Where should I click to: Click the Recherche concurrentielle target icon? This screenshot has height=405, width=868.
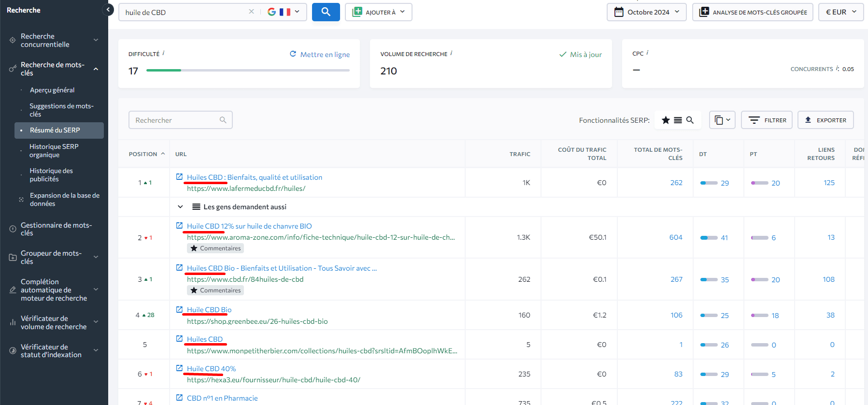[x=13, y=40]
